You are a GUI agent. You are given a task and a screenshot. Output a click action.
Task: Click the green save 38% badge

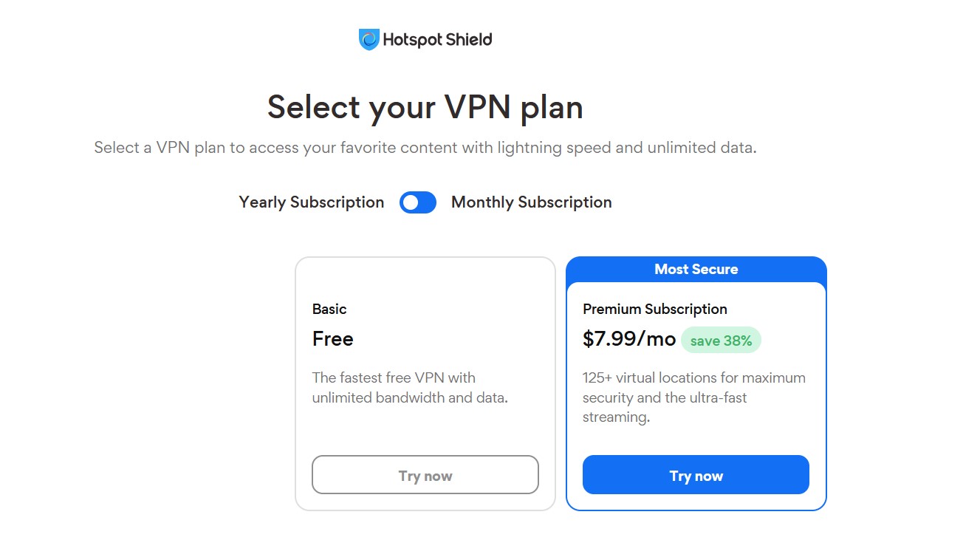coord(721,340)
